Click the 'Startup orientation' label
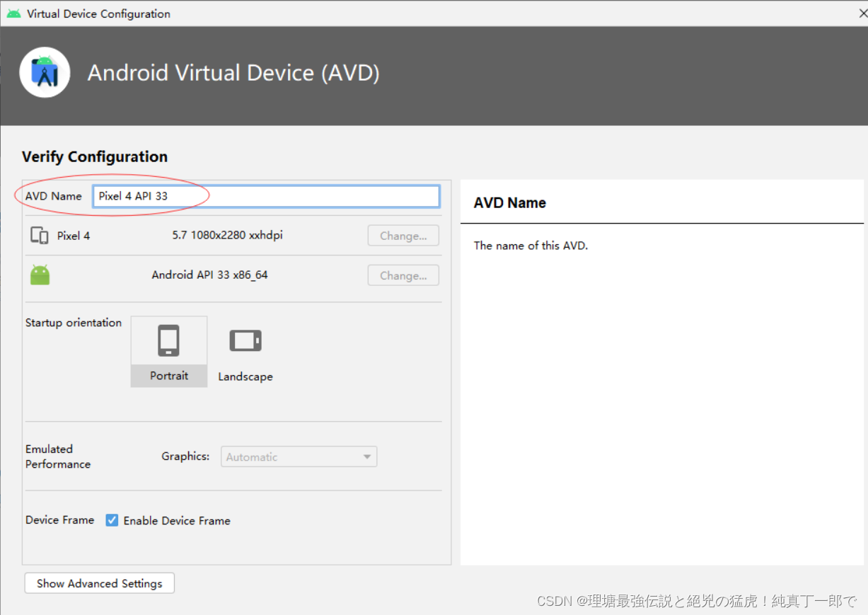Image resolution: width=868 pixels, height=615 pixels. (74, 323)
